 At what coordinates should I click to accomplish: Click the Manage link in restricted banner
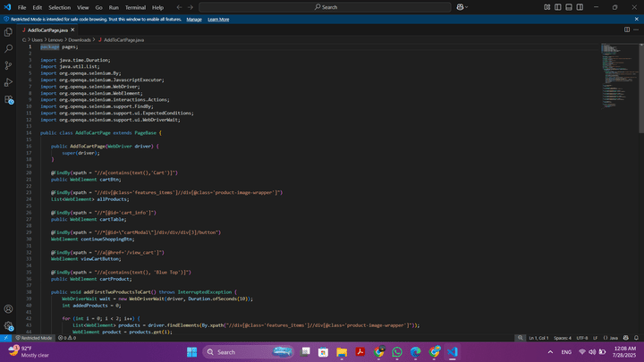(x=193, y=19)
